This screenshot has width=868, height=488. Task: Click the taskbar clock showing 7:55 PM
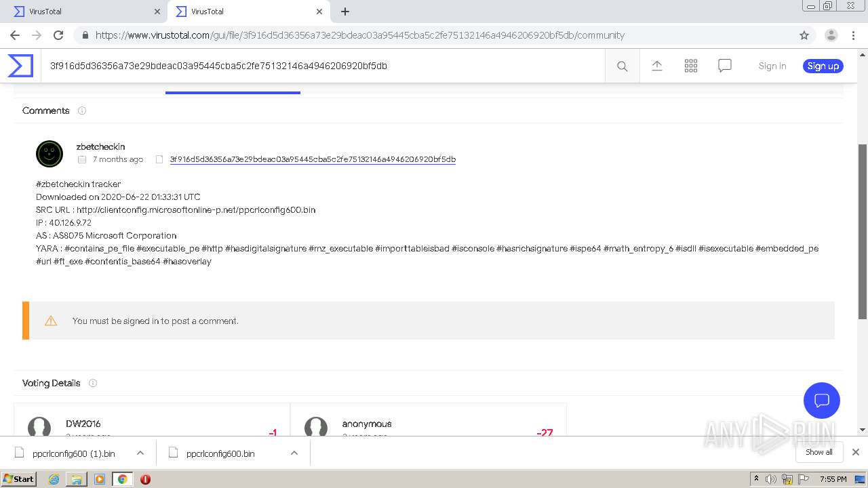coord(833,479)
